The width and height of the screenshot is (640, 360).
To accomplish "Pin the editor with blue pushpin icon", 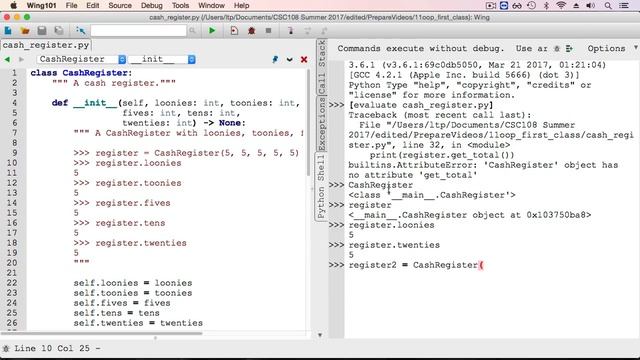I will click(x=275, y=60).
